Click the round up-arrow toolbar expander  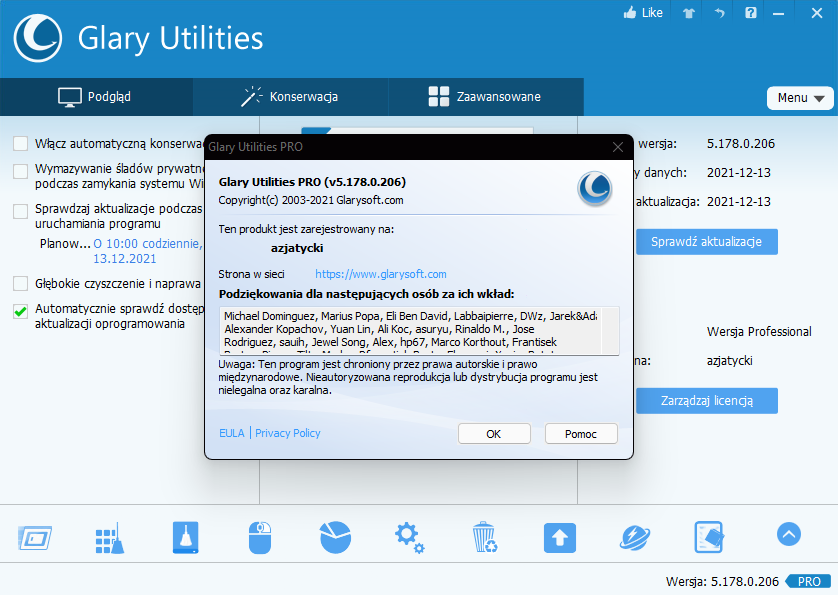[x=789, y=534]
